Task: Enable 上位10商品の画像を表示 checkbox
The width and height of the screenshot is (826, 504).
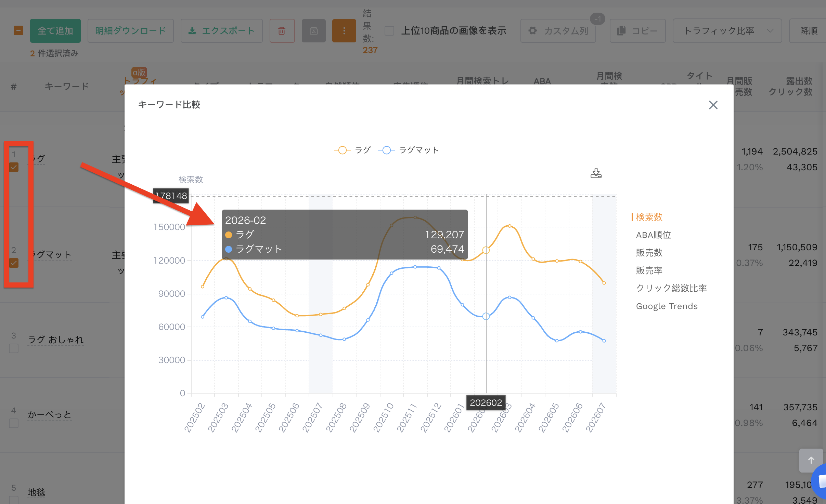Action: click(x=389, y=31)
